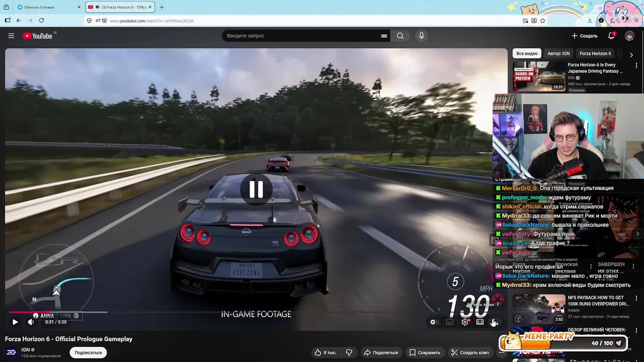Open Forza Horizon 6 Is Every Japanese title

595,68
